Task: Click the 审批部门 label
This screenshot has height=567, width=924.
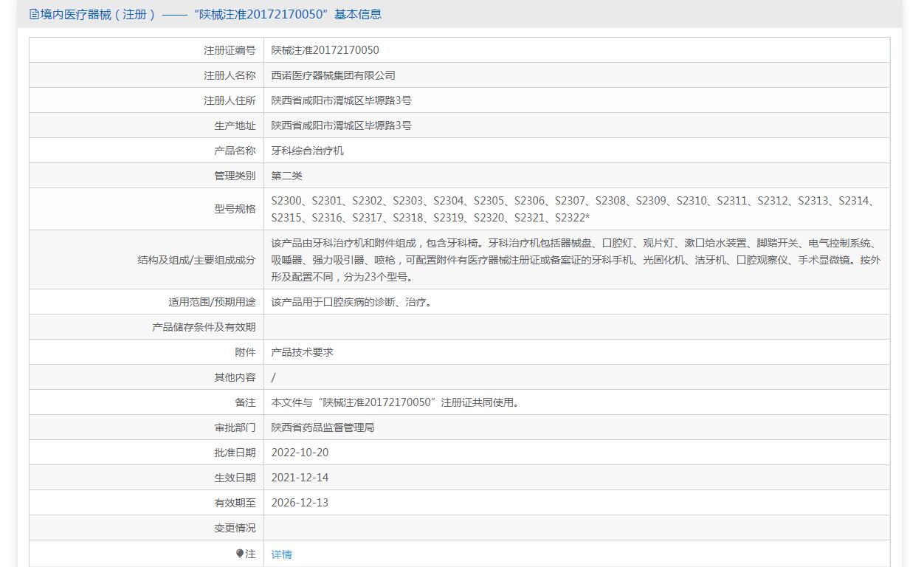Action: coord(235,427)
